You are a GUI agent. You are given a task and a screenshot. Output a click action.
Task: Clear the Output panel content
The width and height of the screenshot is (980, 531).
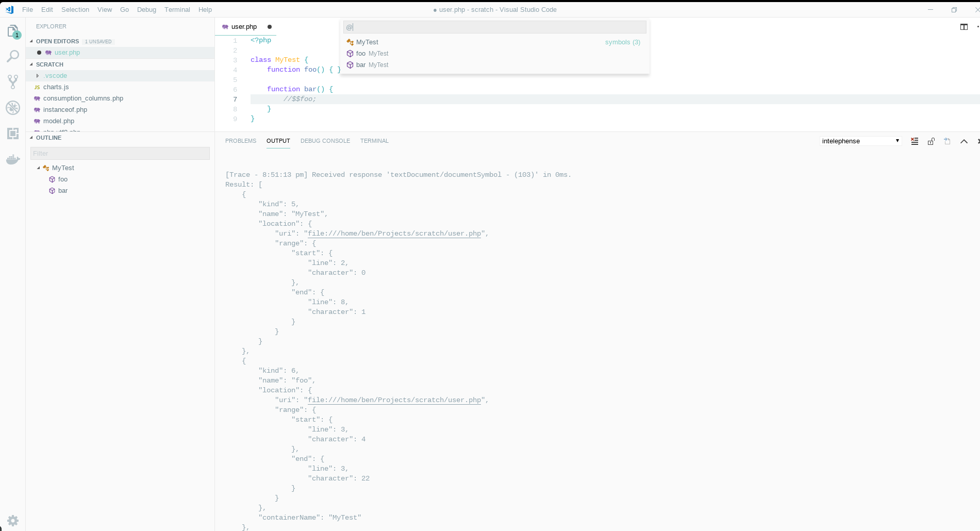click(914, 141)
